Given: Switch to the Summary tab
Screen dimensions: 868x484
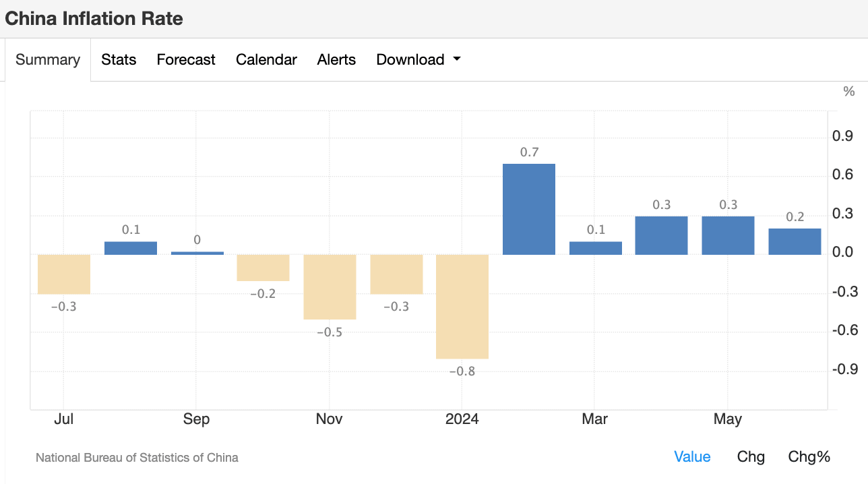Looking at the screenshot, I should [48, 59].
